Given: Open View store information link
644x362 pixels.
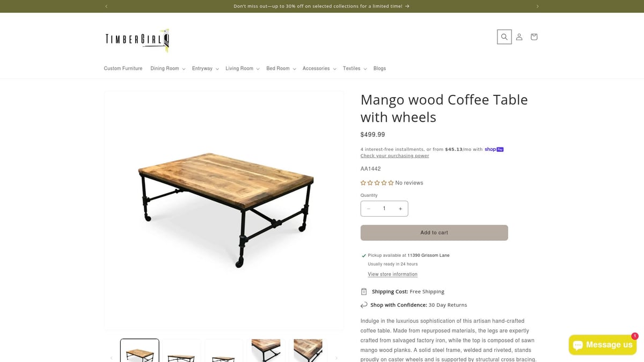Looking at the screenshot, I should click(x=392, y=274).
